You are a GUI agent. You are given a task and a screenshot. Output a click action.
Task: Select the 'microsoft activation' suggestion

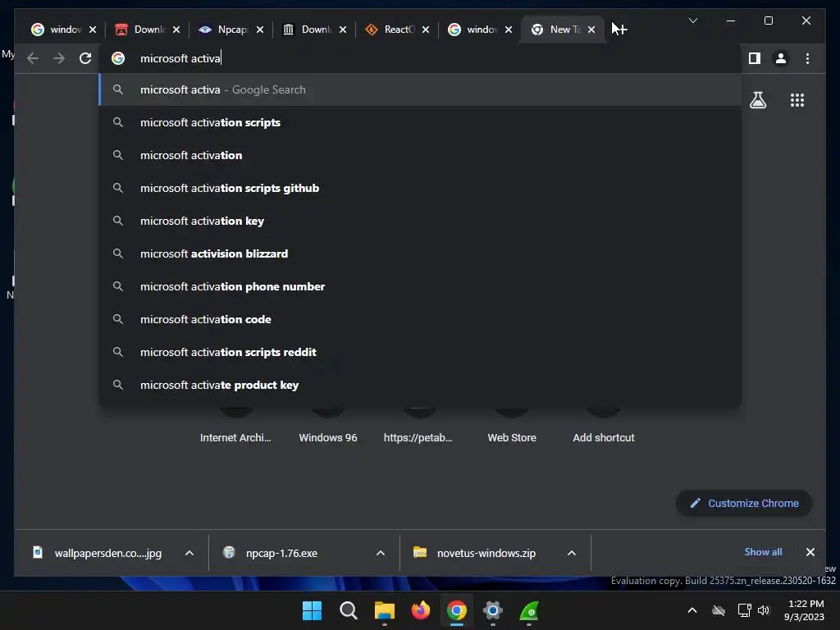click(421, 155)
